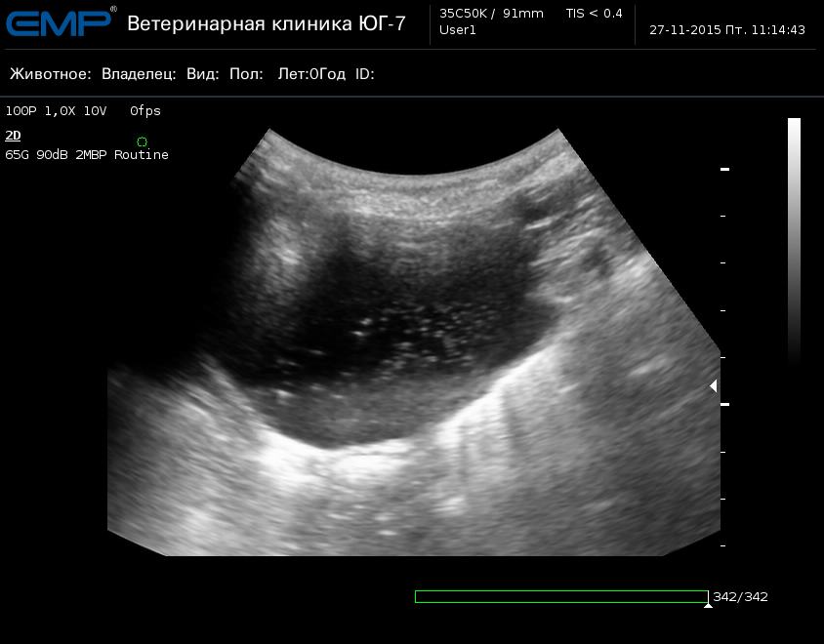Click the EMP logo
This screenshot has height=644, width=824.
(x=59, y=22)
